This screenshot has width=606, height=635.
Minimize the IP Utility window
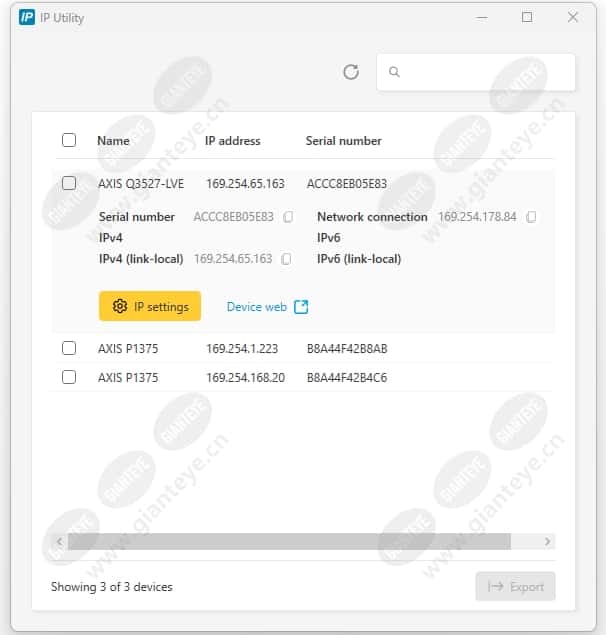[x=482, y=17]
